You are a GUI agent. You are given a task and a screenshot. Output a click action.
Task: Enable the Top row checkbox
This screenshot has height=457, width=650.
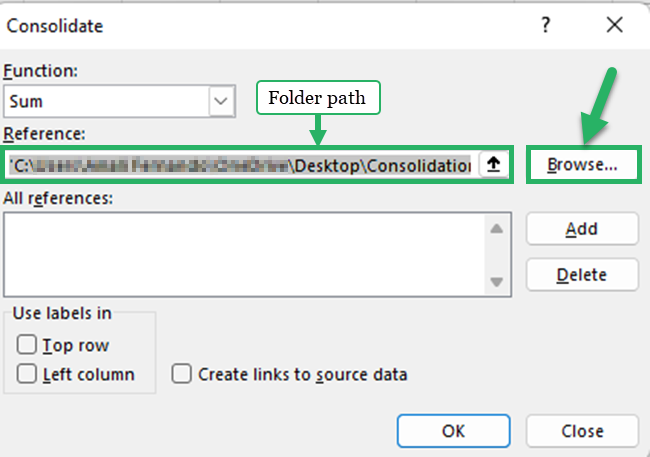pos(27,345)
